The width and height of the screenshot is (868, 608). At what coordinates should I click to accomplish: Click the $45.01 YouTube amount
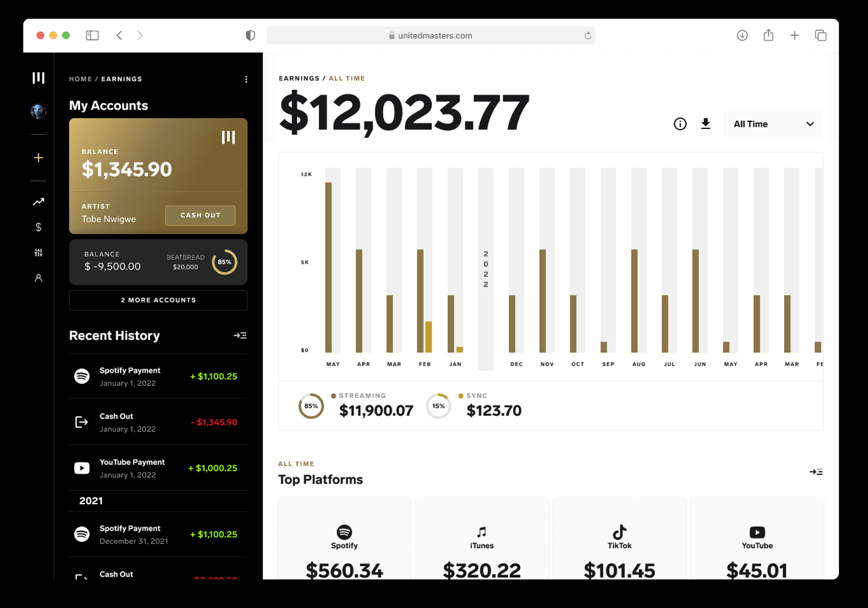pyautogui.click(x=757, y=570)
